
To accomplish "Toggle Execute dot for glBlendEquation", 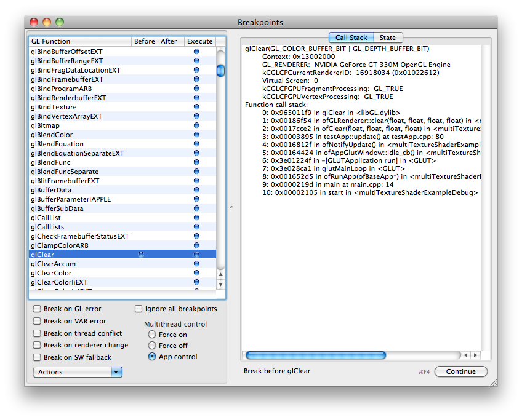I will [196, 144].
